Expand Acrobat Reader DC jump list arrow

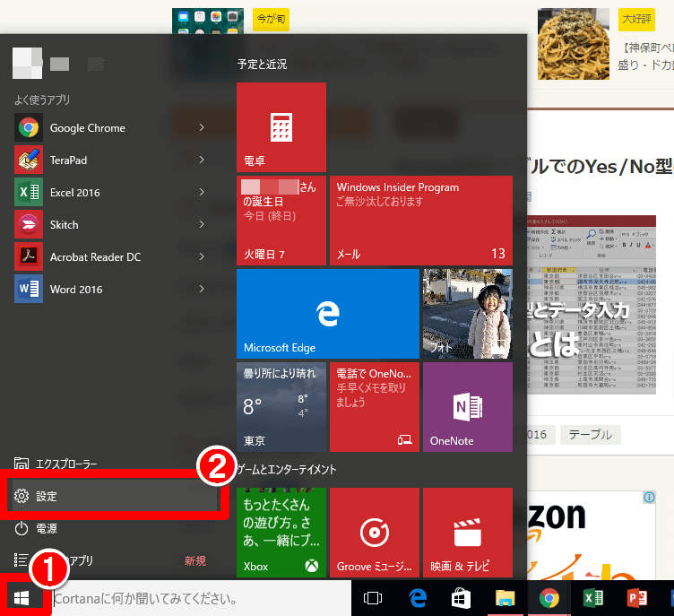[202, 256]
